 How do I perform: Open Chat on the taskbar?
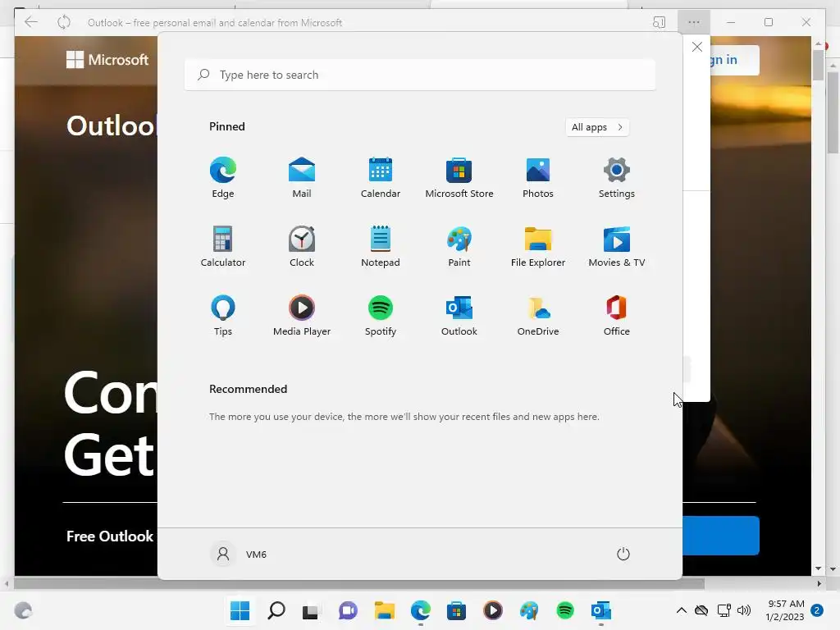(x=348, y=610)
